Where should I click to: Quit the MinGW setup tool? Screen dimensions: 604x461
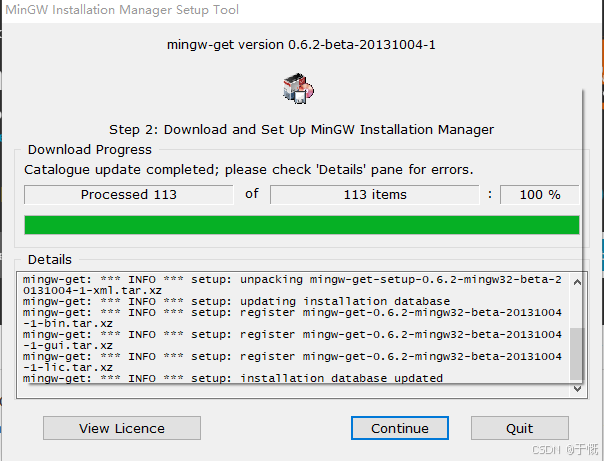(519, 428)
